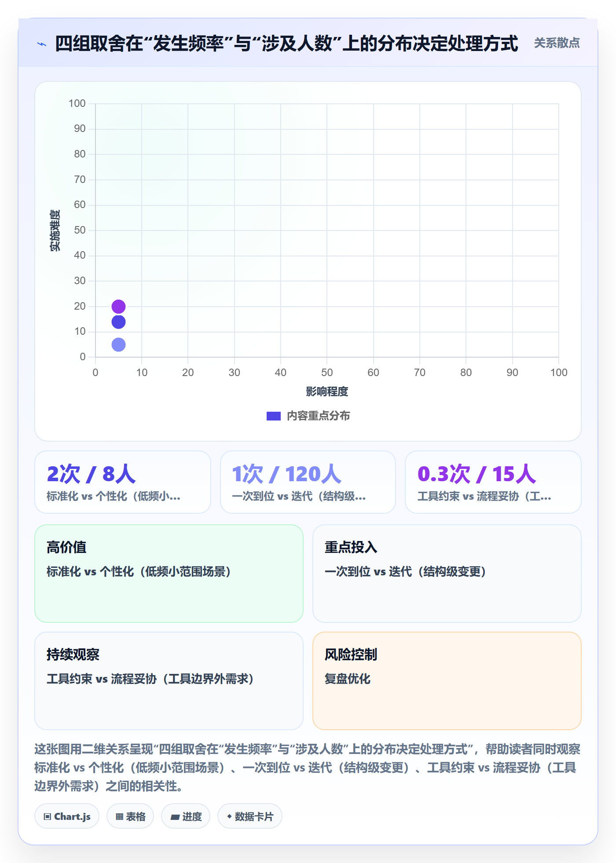The image size is (616, 863).
Task: Click the 关系散点 badge in the header
Action: coord(557,43)
